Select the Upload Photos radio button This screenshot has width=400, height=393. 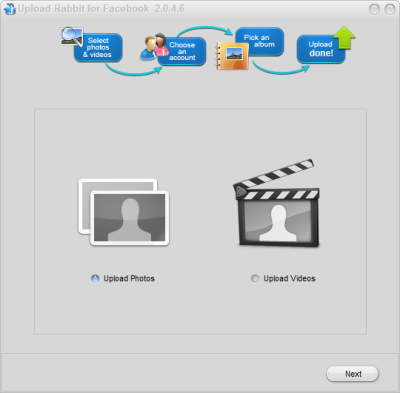95,278
